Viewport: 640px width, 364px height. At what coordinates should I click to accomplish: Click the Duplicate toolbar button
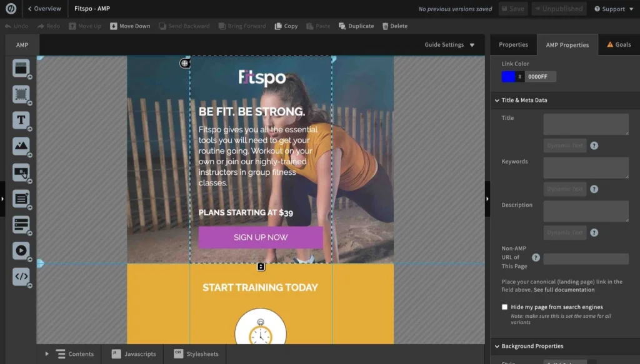tap(356, 26)
